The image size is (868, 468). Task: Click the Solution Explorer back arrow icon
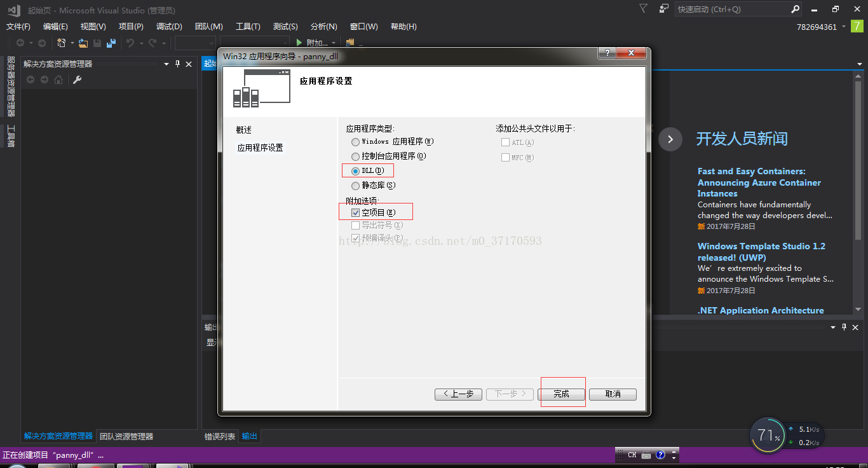[x=29, y=79]
